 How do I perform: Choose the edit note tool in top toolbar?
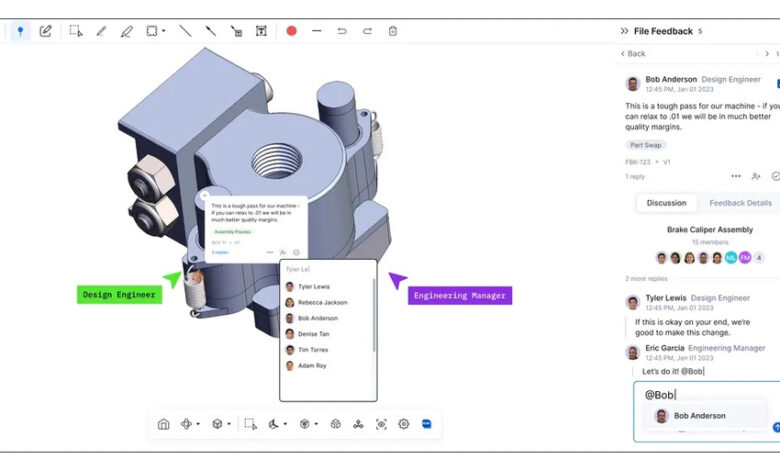coord(45,31)
